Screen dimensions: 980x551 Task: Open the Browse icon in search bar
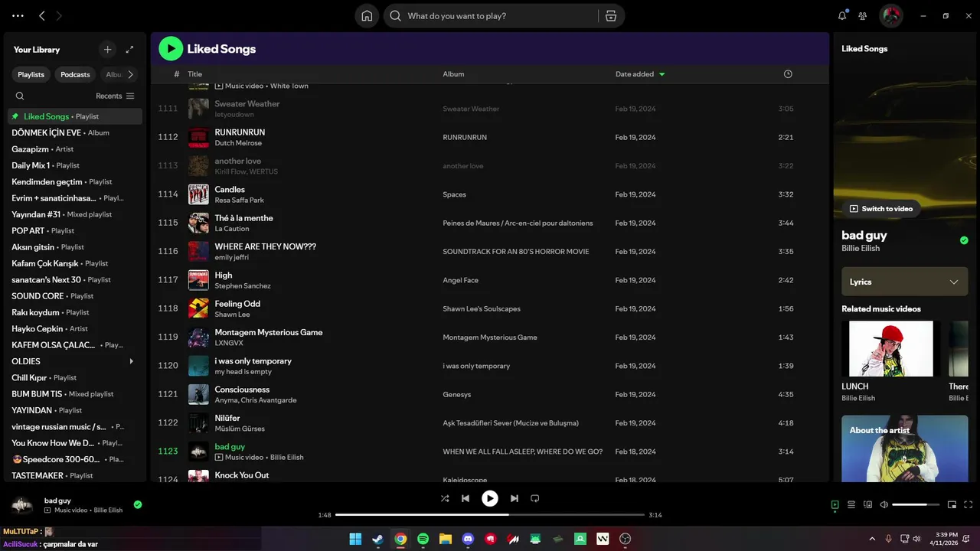pyautogui.click(x=611, y=16)
